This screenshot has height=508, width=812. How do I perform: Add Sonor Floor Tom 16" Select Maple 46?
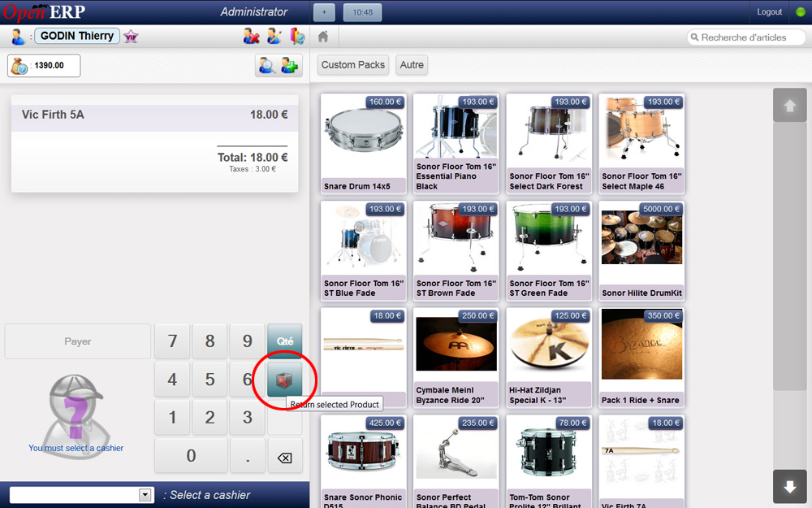click(641, 143)
